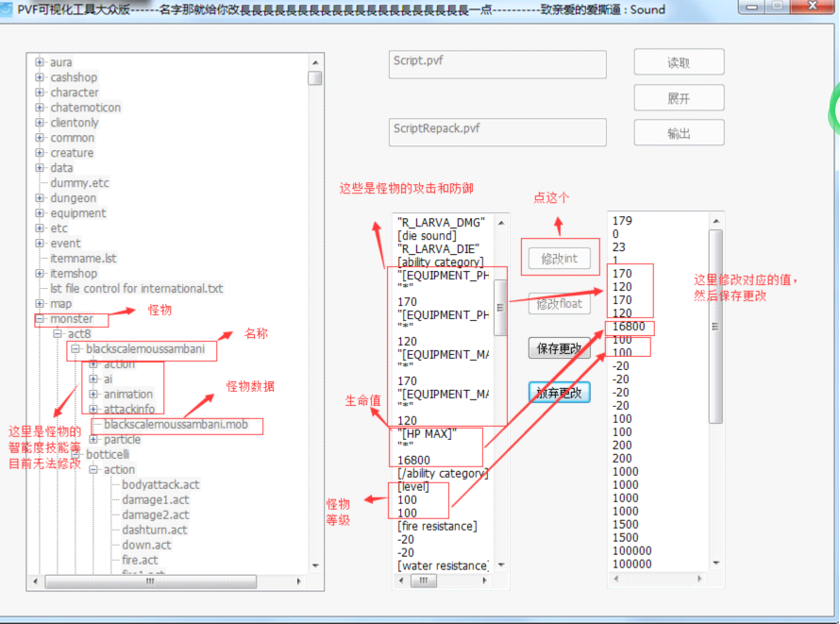The image size is (840, 624).
Task: Collapse the blackscalemoussambani node
Action: pos(76,349)
